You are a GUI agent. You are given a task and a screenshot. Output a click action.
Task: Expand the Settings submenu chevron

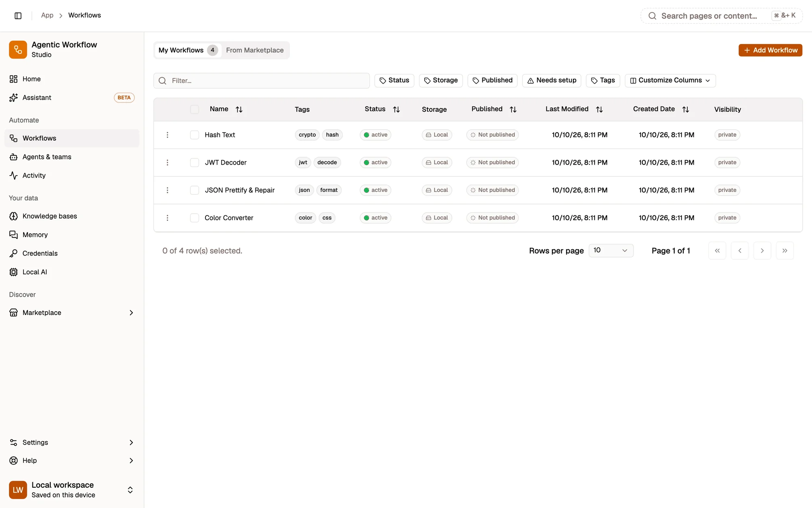click(131, 442)
